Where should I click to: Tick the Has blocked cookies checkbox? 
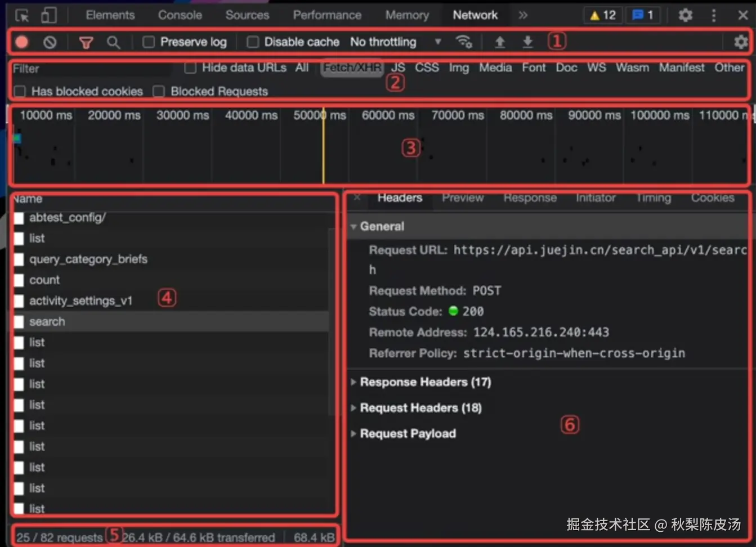(x=20, y=91)
